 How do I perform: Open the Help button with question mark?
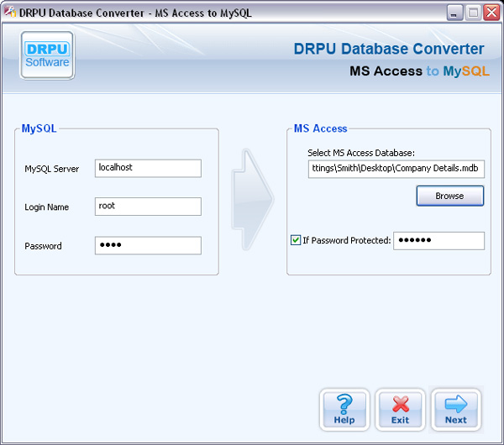tap(344, 410)
